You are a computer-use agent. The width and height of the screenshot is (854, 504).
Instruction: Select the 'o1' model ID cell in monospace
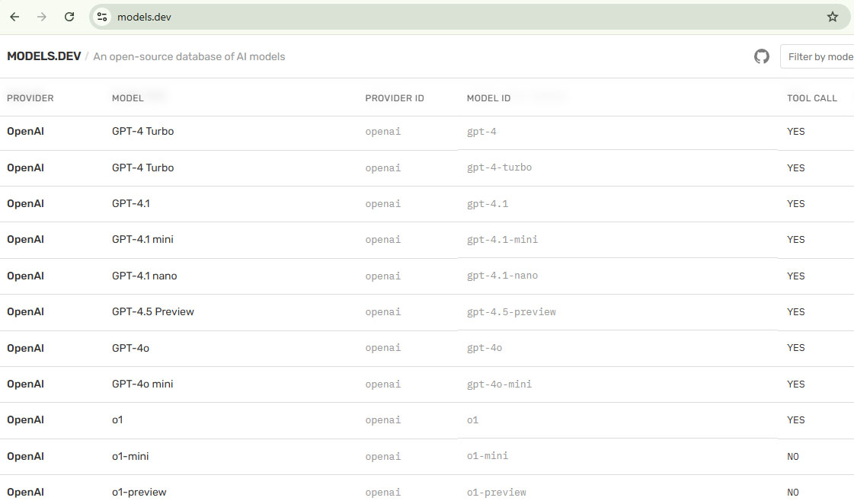472,420
